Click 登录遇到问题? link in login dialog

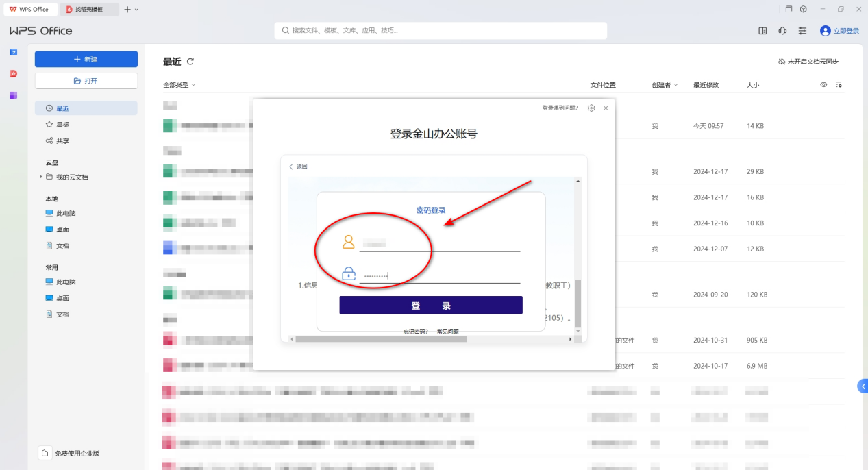pos(560,108)
